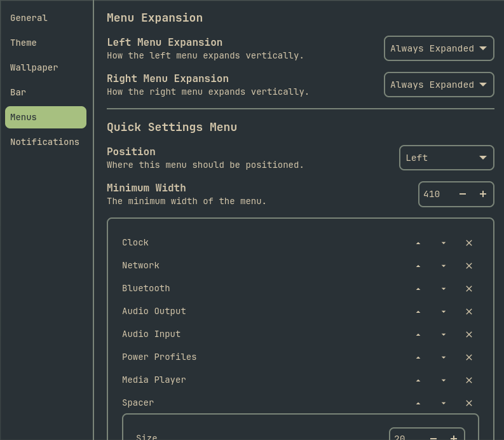The width and height of the screenshot is (504, 440).
Task: Click the Media Player row label
Action: (x=154, y=380)
